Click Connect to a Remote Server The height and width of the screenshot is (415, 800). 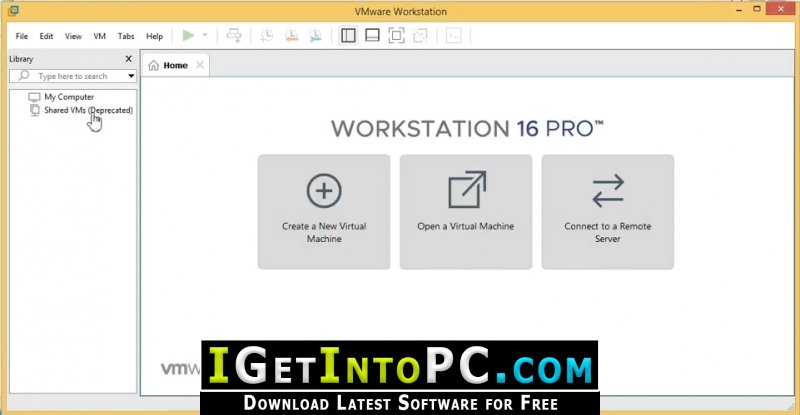pos(608,211)
